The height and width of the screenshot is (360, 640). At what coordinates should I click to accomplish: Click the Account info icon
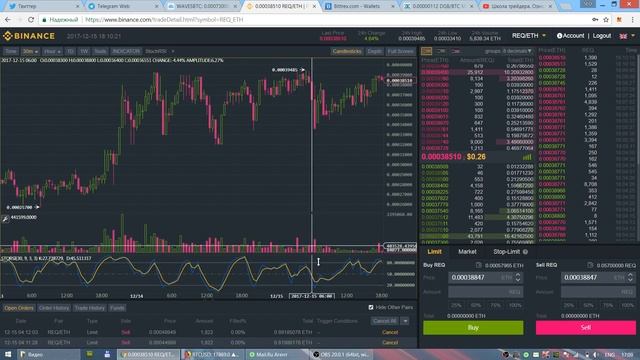click(559, 36)
